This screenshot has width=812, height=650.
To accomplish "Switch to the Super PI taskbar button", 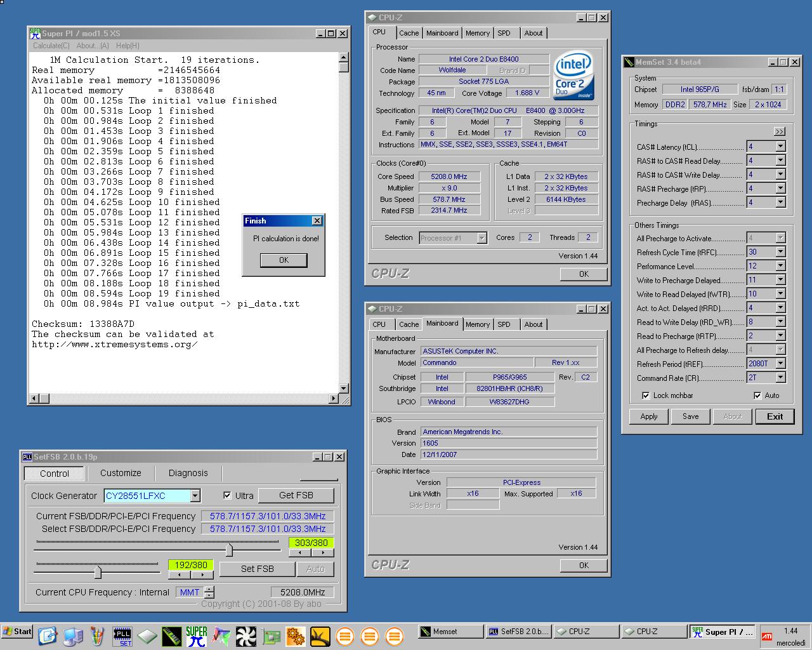I will click(723, 632).
